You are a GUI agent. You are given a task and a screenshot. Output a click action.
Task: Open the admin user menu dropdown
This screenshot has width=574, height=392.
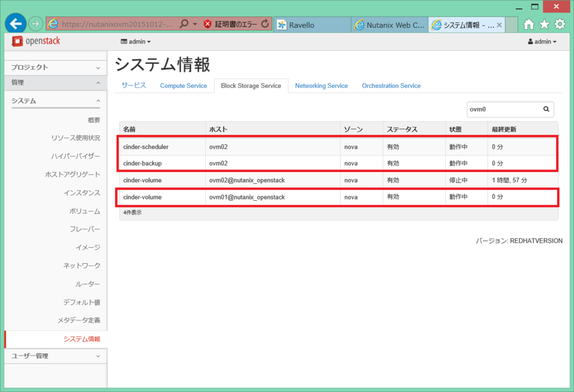click(x=542, y=41)
